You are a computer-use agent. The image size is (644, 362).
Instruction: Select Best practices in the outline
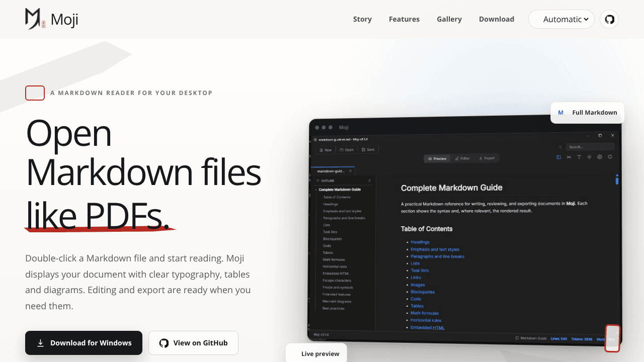click(x=334, y=308)
